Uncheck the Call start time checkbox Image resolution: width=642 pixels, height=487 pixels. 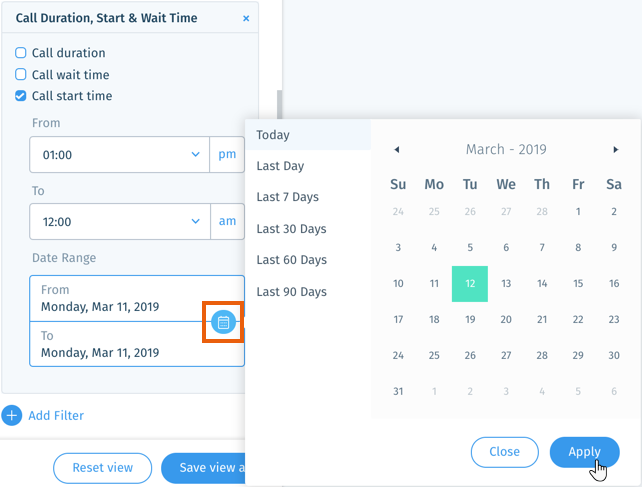20,96
